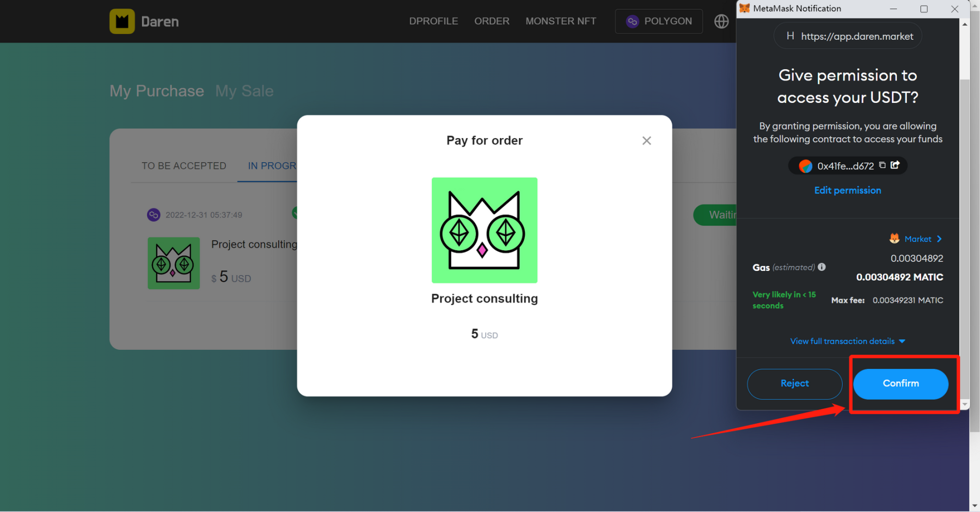Click the MetaMask fox icon in title bar
Image resolution: width=980 pixels, height=512 pixels.
(x=744, y=9)
